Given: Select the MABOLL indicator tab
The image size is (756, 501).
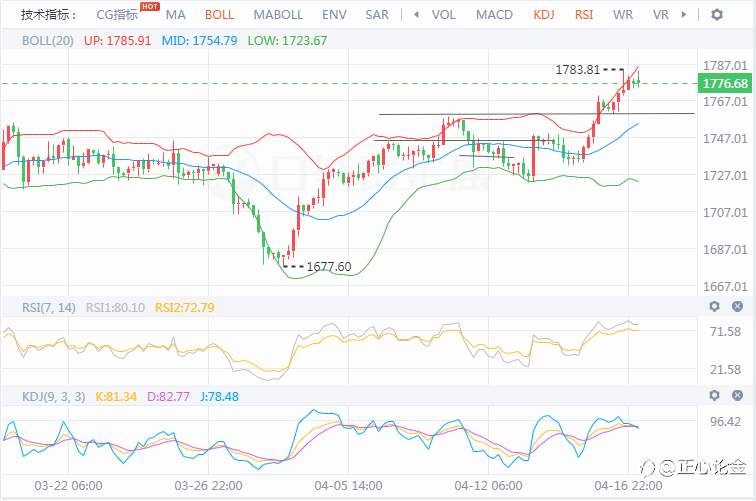Looking at the screenshot, I should pos(278,15).
